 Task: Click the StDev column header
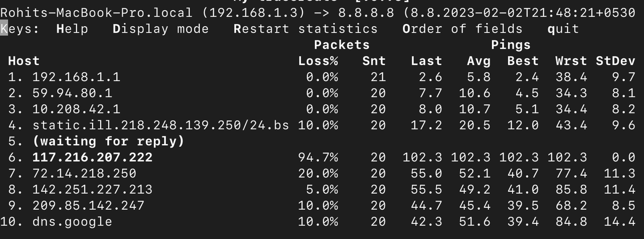click(615, 61)
